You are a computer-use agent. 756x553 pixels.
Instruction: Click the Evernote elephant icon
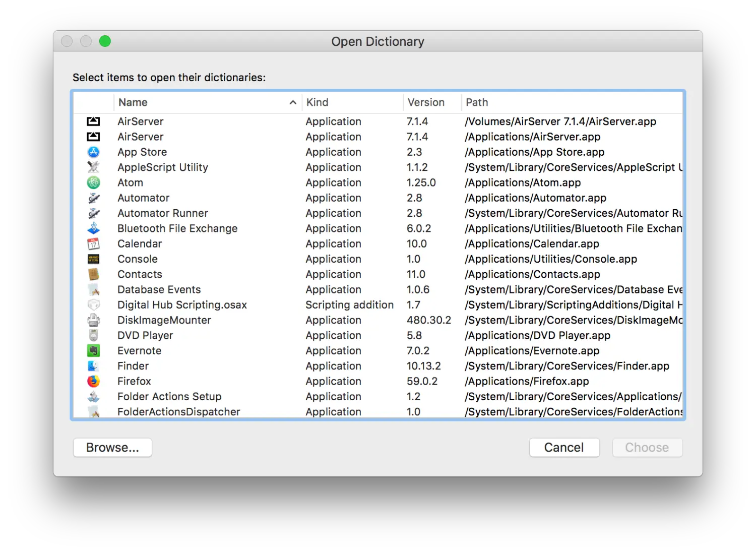point(93,351)
